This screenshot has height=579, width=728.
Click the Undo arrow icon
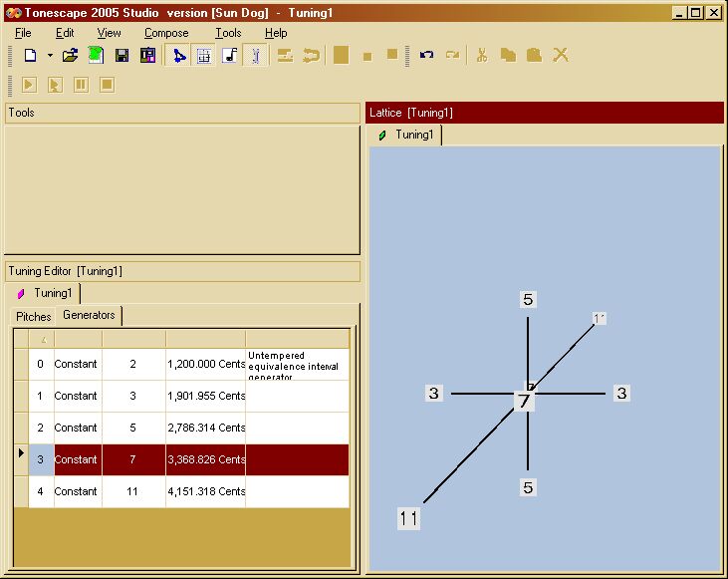[x=426, y=55]
